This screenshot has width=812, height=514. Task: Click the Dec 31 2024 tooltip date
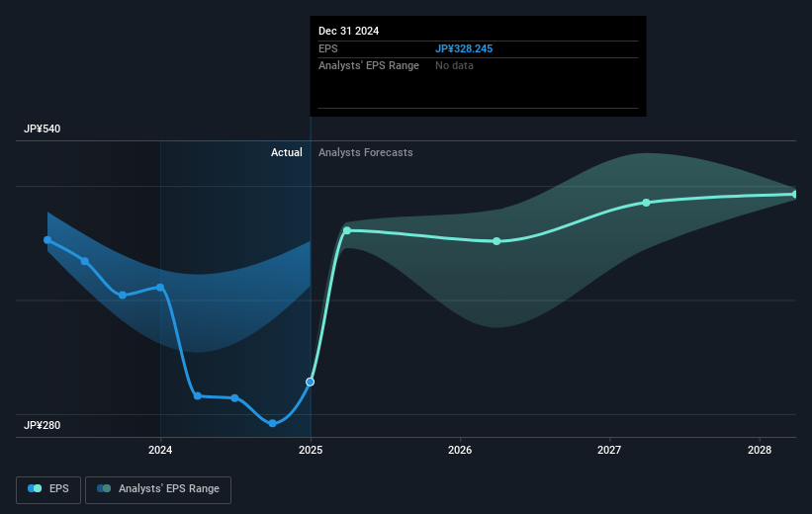tap(348, 31)
